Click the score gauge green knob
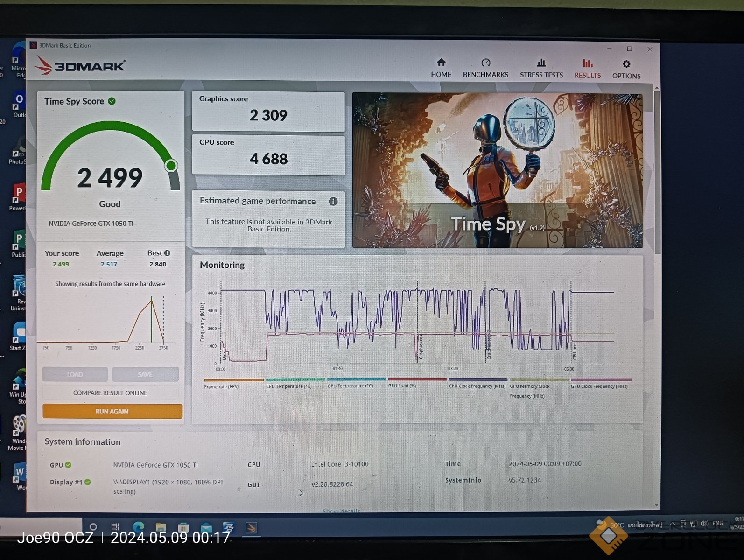Image resolution: width=744 pixels, height=560 pixels. click(x=171, y=165)
